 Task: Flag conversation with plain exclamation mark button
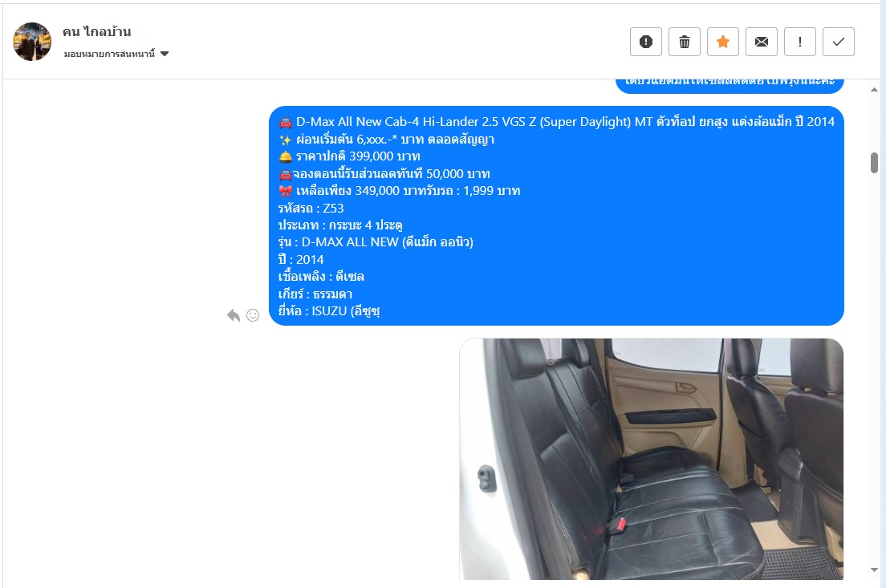(x=799, y=42)
